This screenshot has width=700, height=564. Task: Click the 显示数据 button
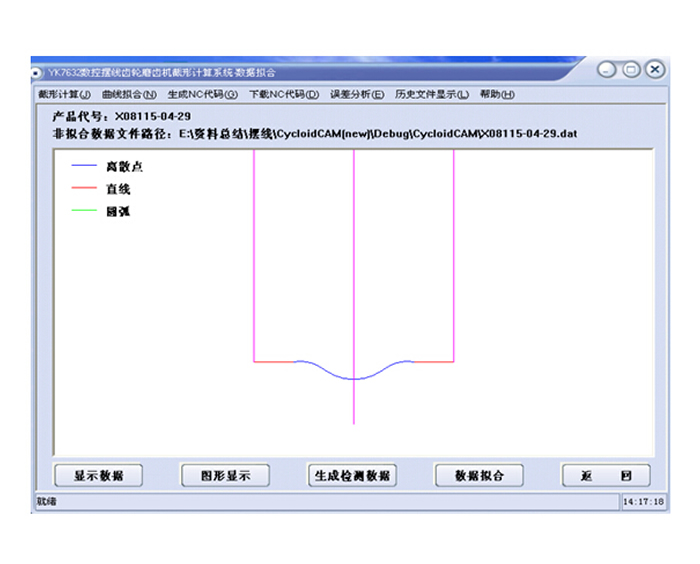98,476
